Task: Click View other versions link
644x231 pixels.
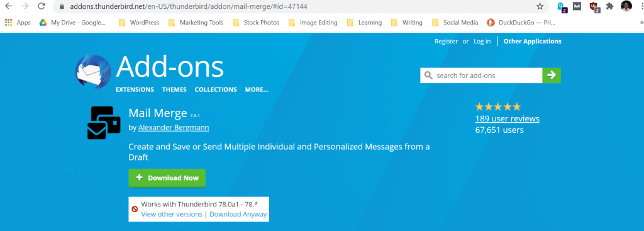Action: tap(172, 214)
